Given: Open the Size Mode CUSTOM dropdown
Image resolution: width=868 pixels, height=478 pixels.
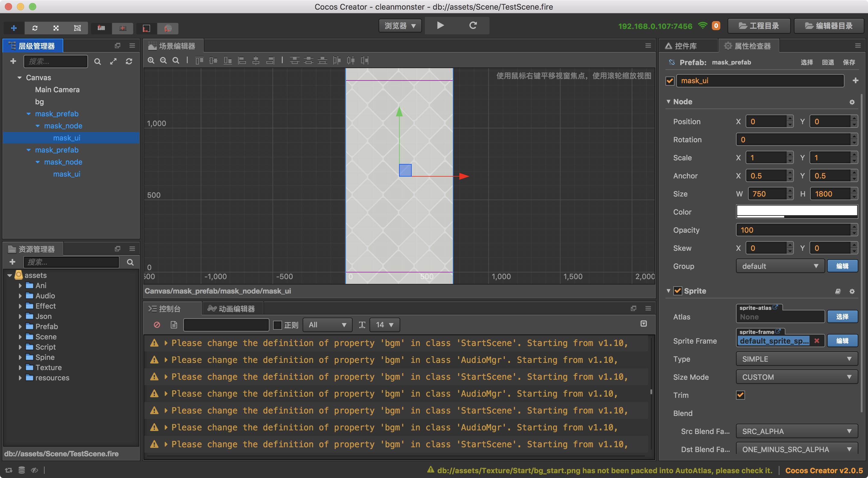Looking at the screenshot, I should pyautogui.click(x=797, y=377).
